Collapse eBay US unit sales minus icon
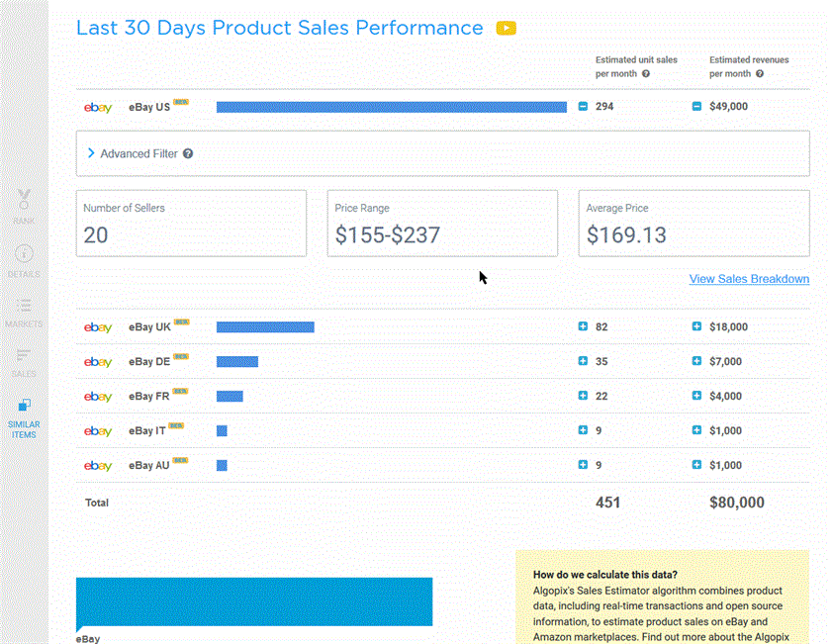Viewport: 832px width, 644px height. tap(583, 107)
